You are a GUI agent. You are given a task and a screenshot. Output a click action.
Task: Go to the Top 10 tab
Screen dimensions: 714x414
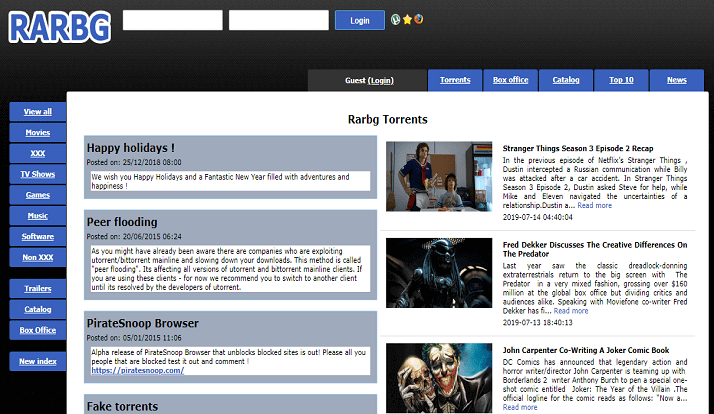(x=621, y=80)
